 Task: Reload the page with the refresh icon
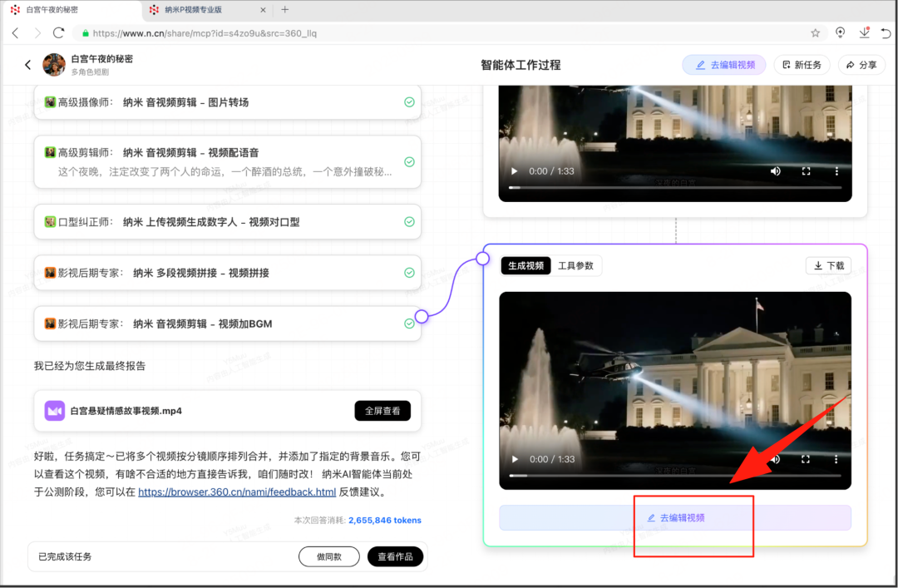[x=58, y=32]
